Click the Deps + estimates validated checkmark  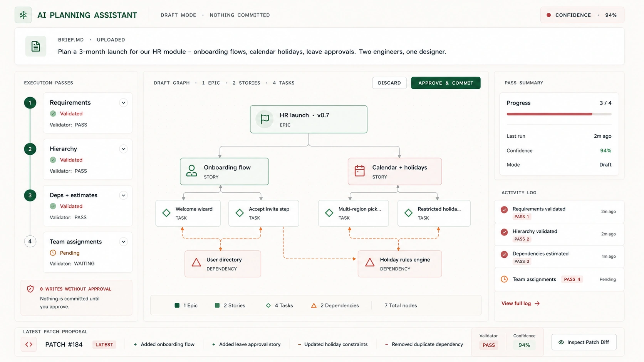click(x=53, y=206)
